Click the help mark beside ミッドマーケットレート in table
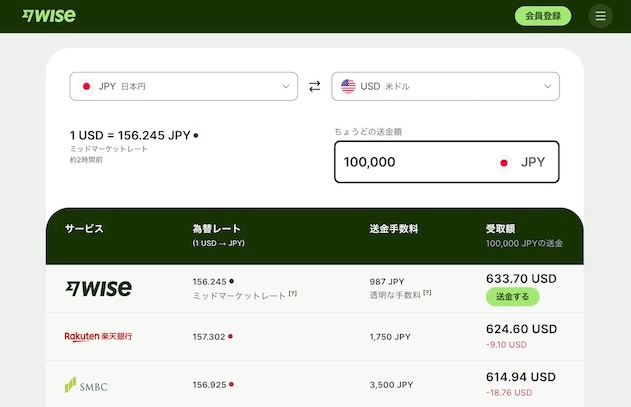This screenshot has width=631, height=407. [293, 293]
